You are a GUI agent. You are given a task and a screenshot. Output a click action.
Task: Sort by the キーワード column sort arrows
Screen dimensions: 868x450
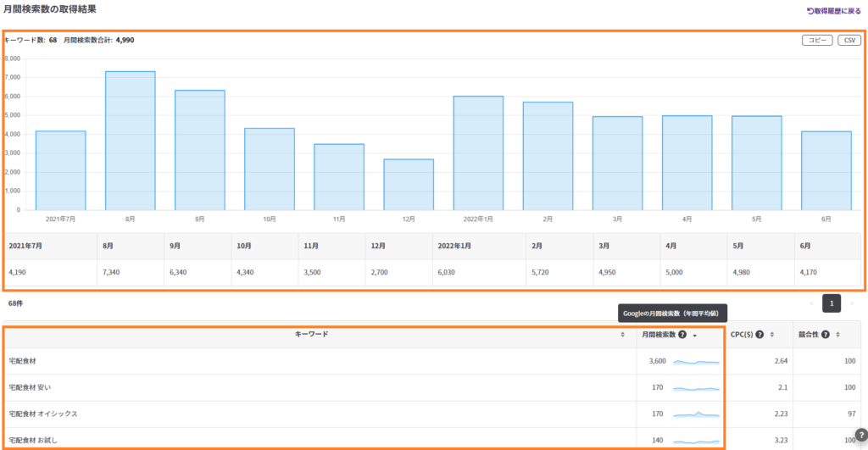pos(623,335)
